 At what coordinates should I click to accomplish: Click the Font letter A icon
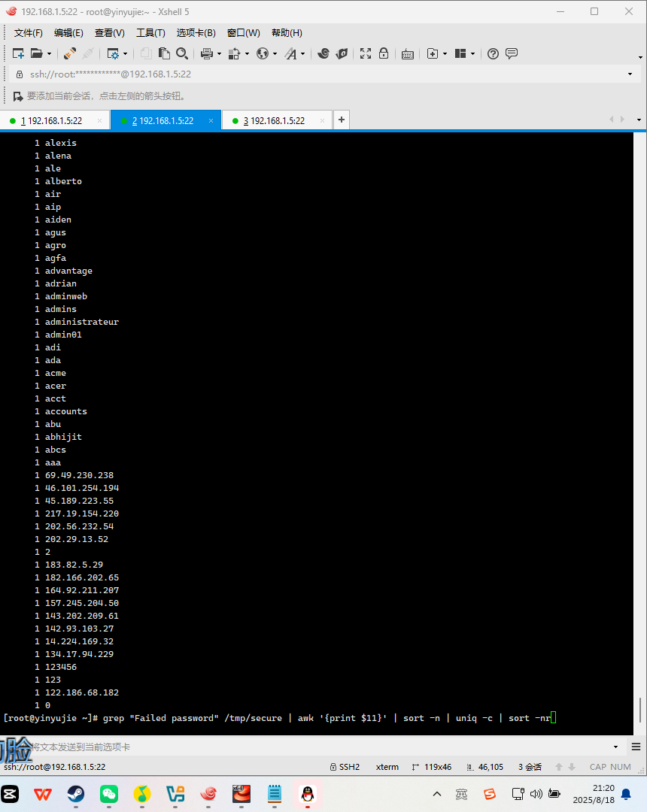click(291, 53)
